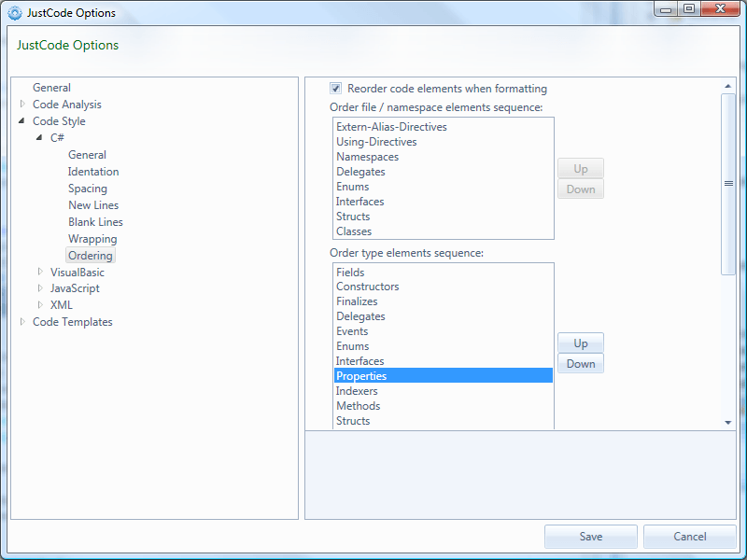
Task: Select the Ordering tree item
Action: click(x=91, y=255)
